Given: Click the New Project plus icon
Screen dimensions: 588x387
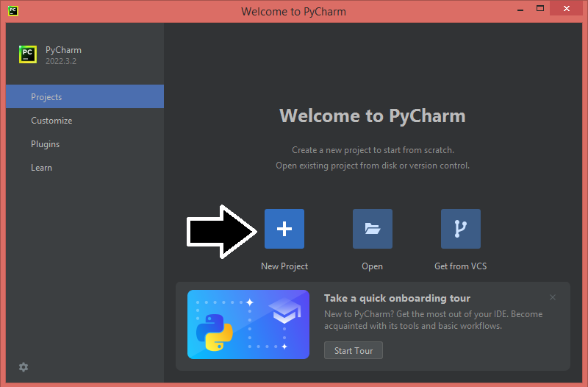Looking at the screenshot, I should point(284,229).
